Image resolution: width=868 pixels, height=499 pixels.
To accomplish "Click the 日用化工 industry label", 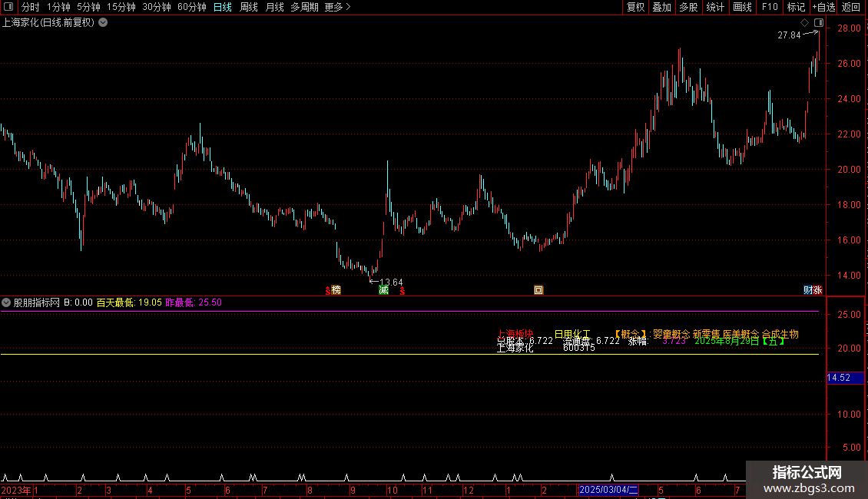I will pos(572,334).
